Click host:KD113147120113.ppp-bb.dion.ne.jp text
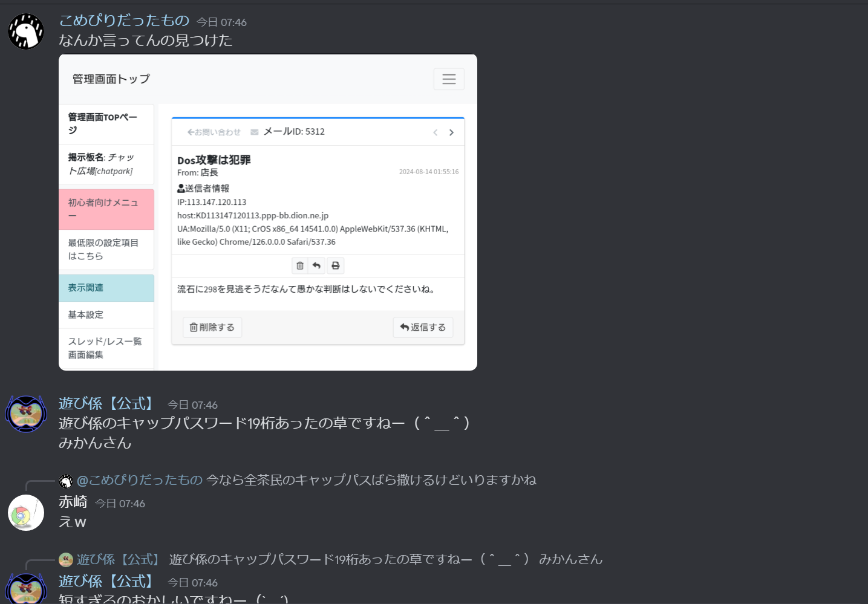Viewport: 868px width, 604px height. (253, 215)
